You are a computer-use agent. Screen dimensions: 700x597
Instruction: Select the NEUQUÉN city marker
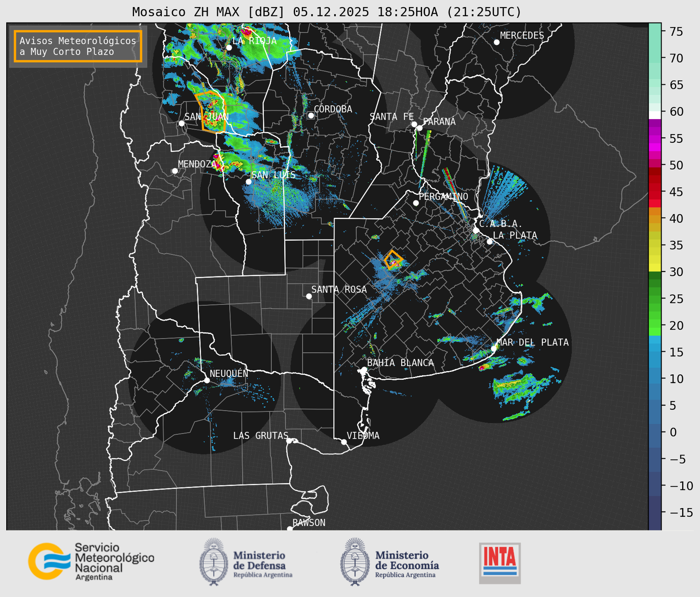click(207, 380)
